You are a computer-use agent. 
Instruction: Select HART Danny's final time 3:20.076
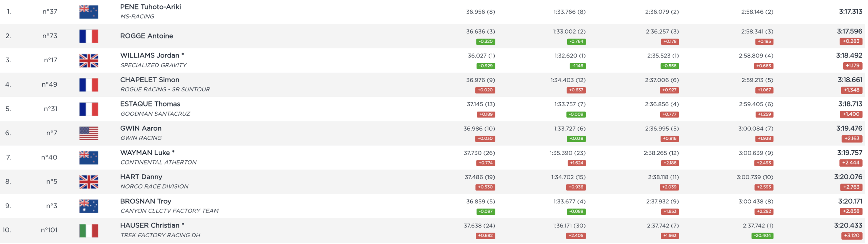pos(848,177)
